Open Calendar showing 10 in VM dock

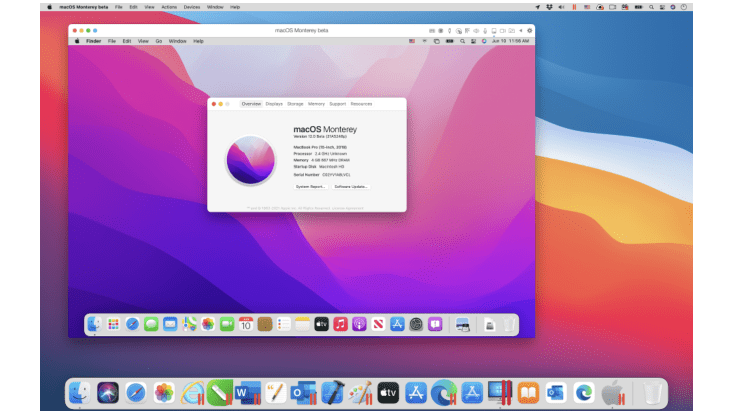coord(246,324)
